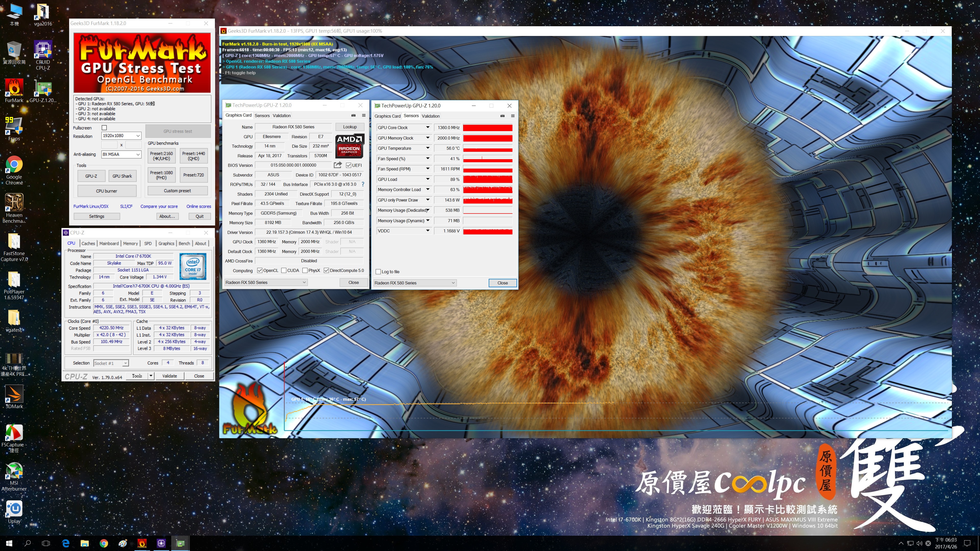Click the screenshot camera icon in GPU-Z Sensors window

coord(502,116)
